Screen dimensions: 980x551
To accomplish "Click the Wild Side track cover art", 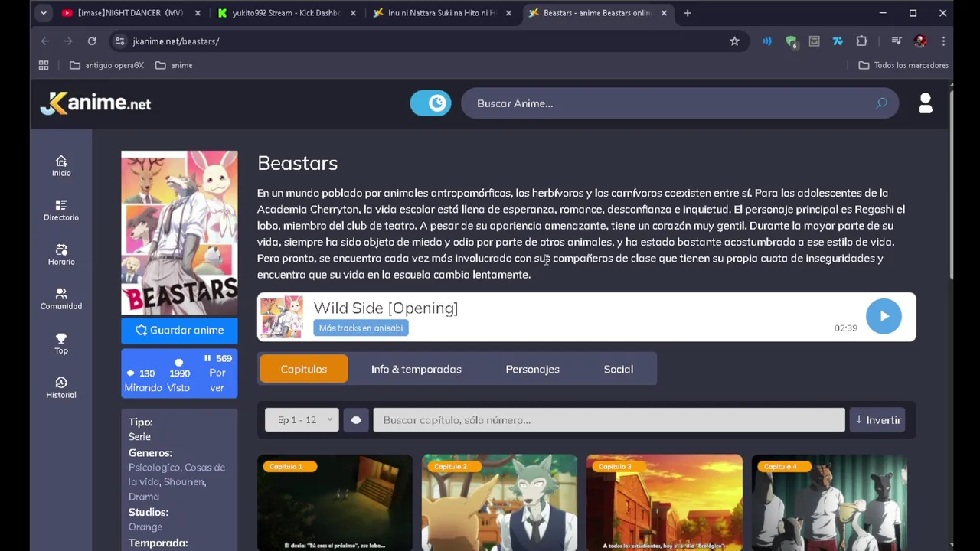I will click(x=282, y=317).
